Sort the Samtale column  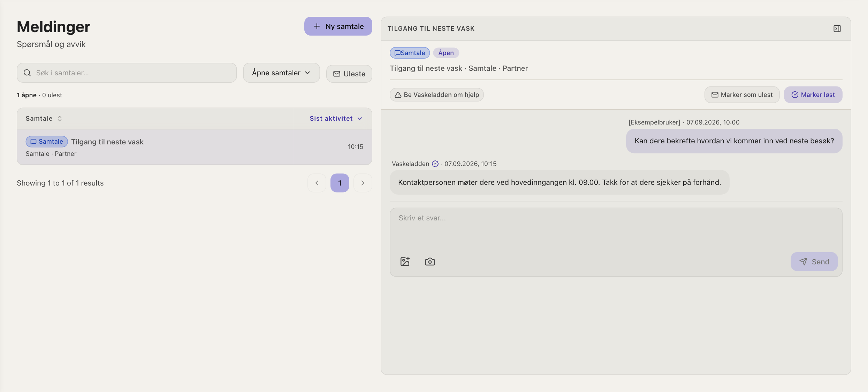[x=44, y=119]
